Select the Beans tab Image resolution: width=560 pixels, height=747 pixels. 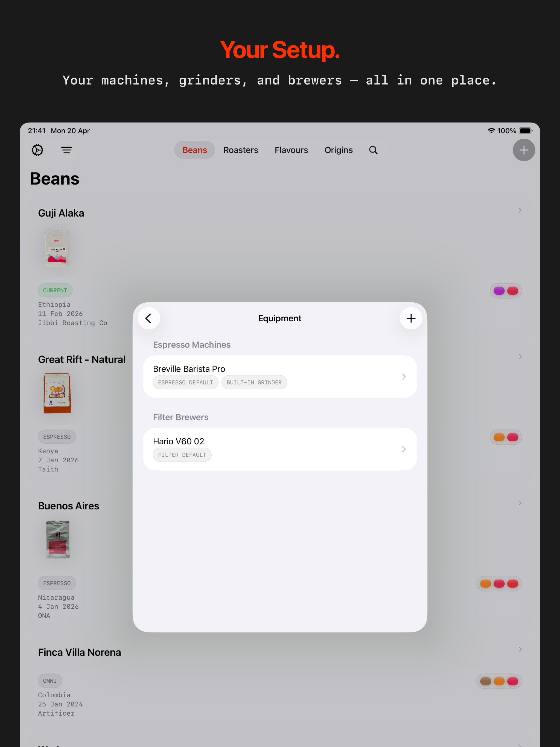click(x=194, y=150)
